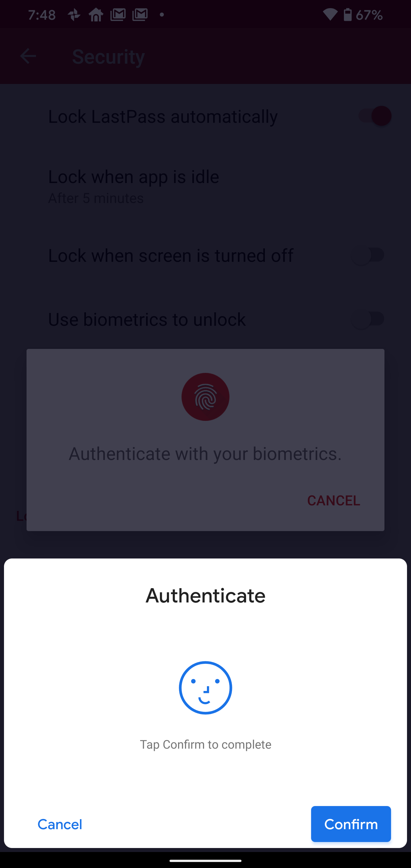The image size is (411, 868).
Task: Tap the home icon in status bar
Action: click(96, 15)
